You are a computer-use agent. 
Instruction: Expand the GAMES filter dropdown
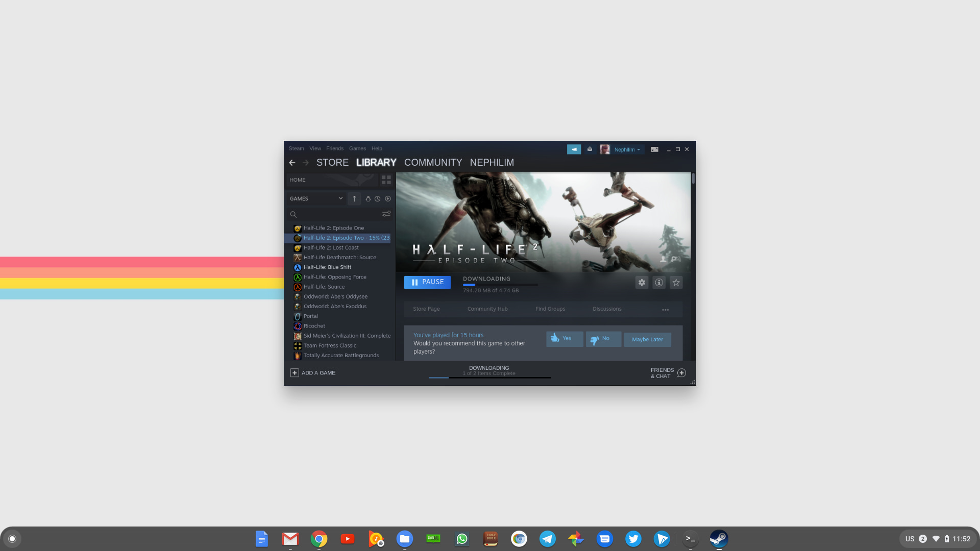point(316,198)
